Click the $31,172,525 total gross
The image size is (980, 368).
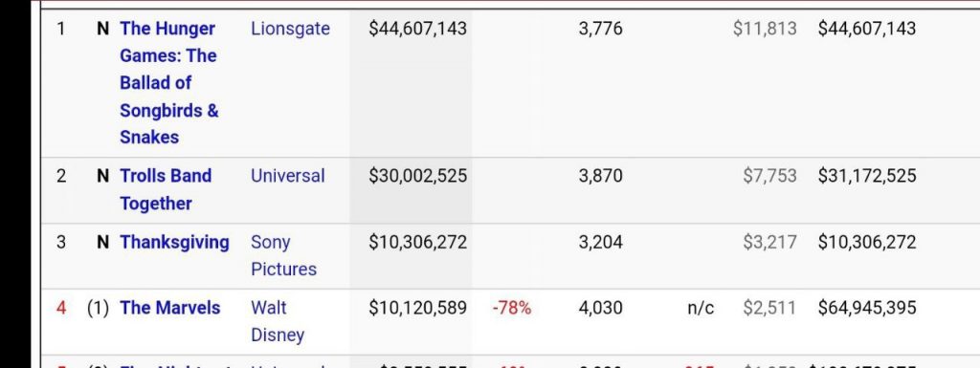[867, 176]
